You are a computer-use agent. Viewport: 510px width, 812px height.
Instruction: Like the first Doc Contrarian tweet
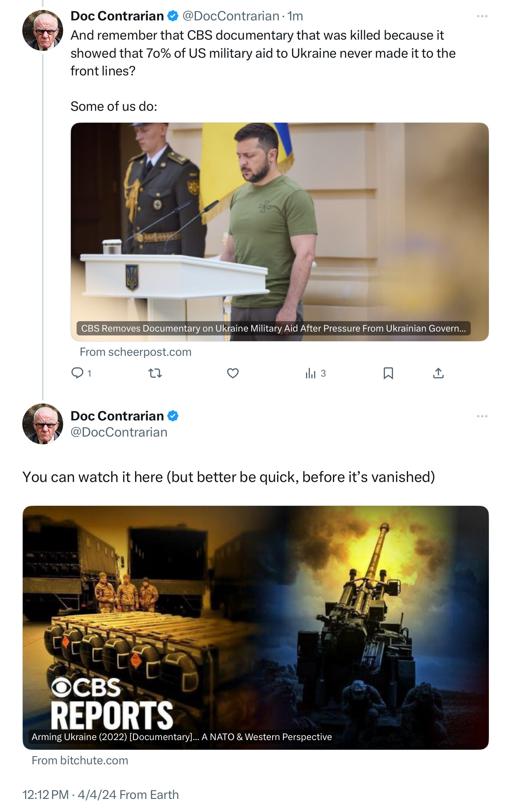pyautogui.click(x=233, y=373)
